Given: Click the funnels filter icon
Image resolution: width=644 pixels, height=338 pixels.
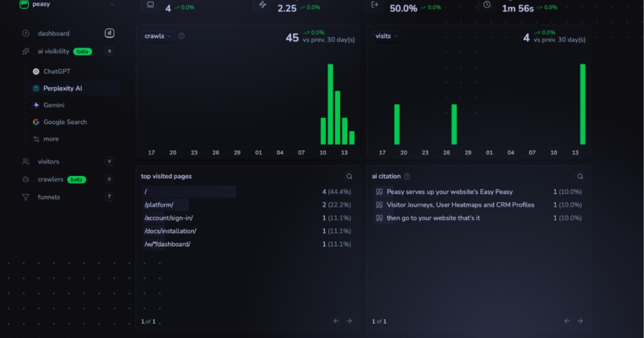Looking at the screenshot, I should (x=25, y=197).
